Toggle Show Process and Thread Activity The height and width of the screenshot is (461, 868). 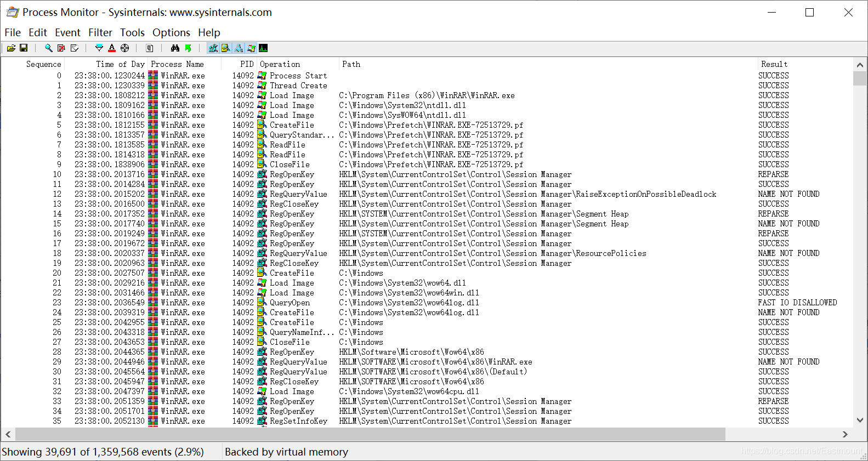(251, 48)
